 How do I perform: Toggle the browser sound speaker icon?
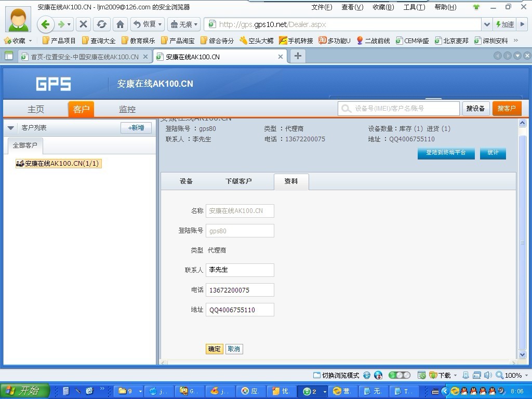(488, 375)
